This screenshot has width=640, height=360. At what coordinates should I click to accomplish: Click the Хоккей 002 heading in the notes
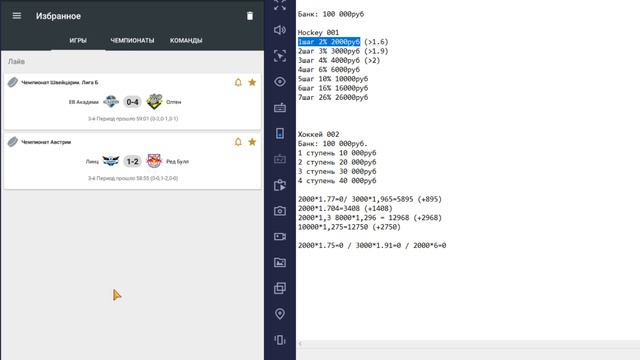click(x=318, y=134)
